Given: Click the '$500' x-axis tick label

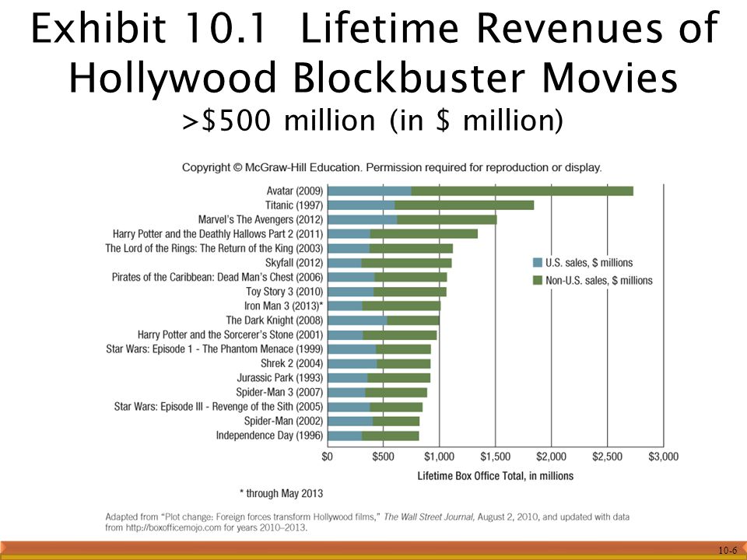Looking at the screenshot, I should click(x=383, y=457).
